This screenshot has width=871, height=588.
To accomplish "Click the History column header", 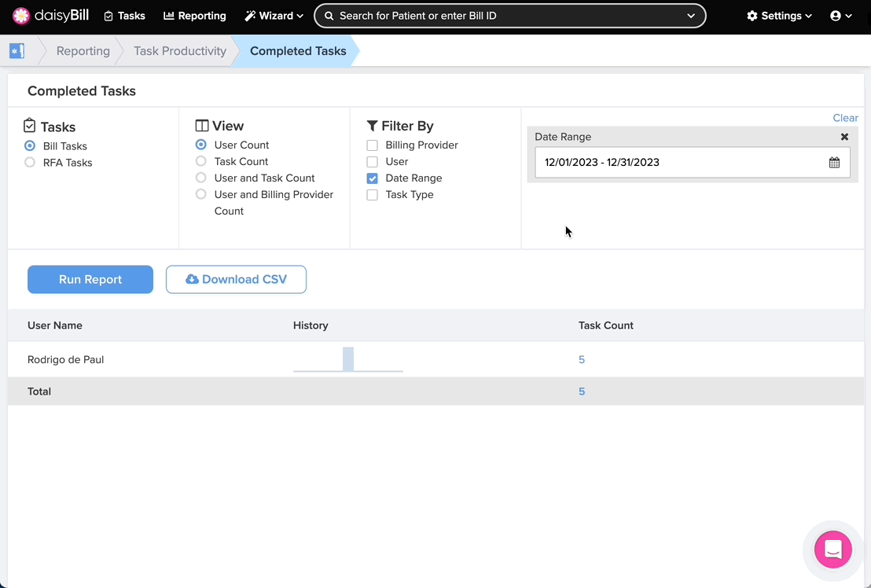I will point(311,325).
